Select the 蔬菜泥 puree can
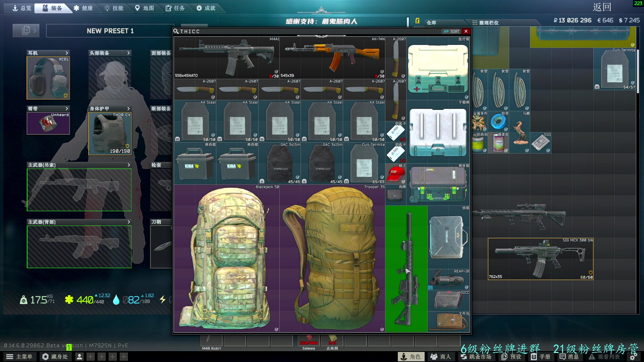 coord(498,143)
